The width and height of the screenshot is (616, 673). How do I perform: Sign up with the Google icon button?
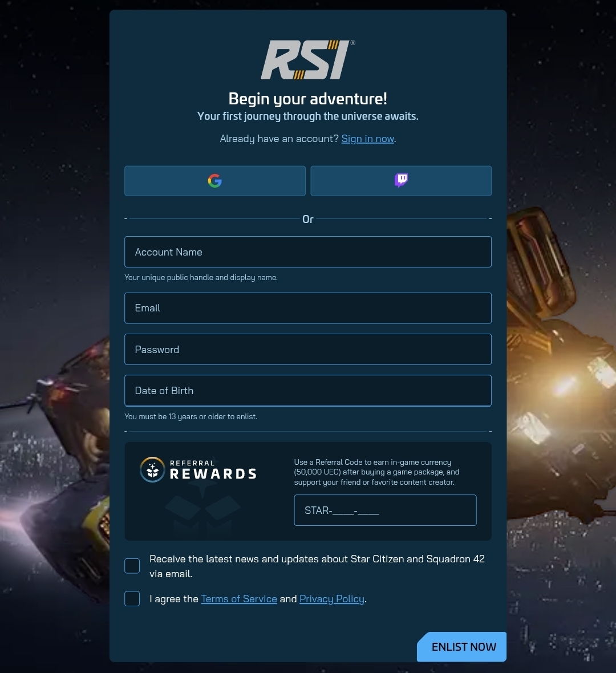tap(214, 181)
